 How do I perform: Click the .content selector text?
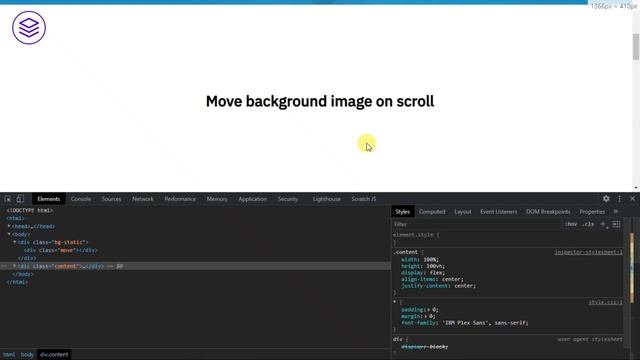(405, 252)
